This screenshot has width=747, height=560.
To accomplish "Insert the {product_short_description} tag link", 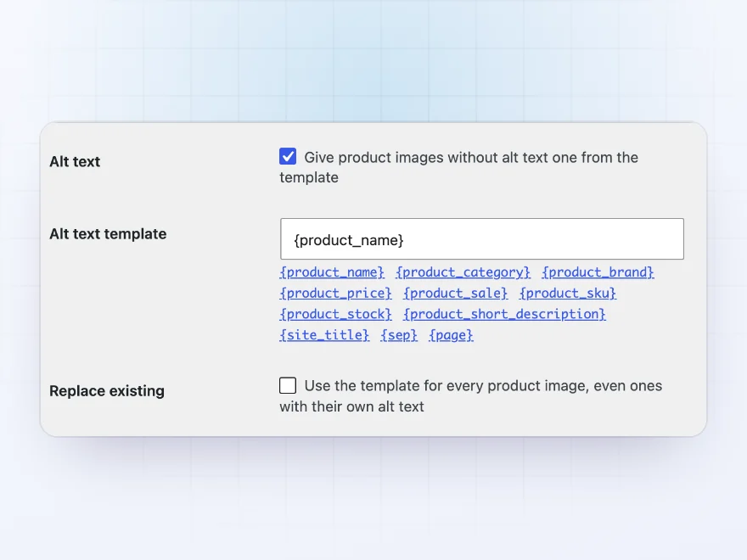I will (504, 314).
